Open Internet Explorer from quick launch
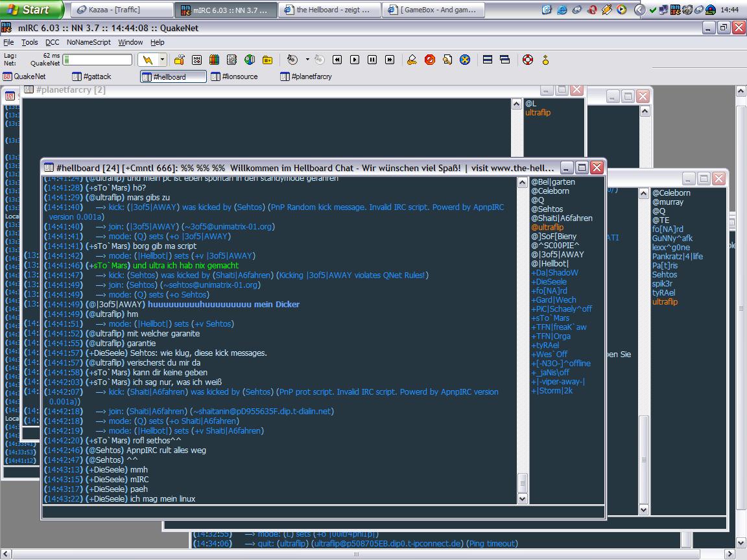The height and width of the screenshot is (560, 747). pyautogui.click(x=562, y=10)
